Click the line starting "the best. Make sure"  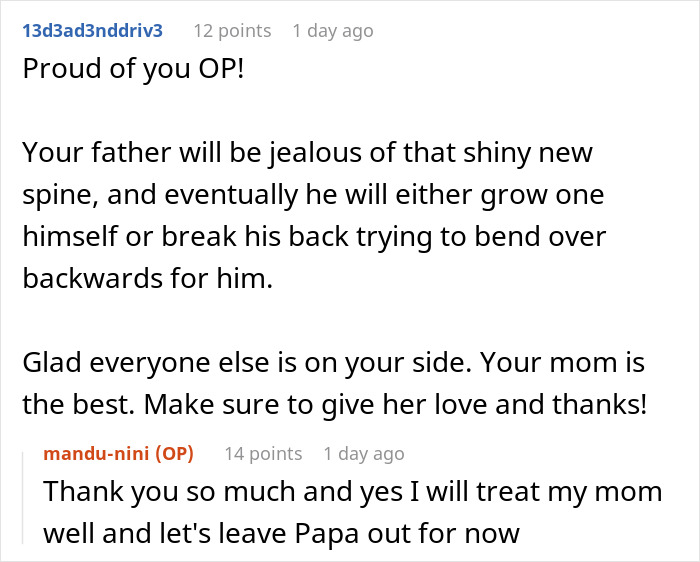pyautogui.click(x=334, y=404)
